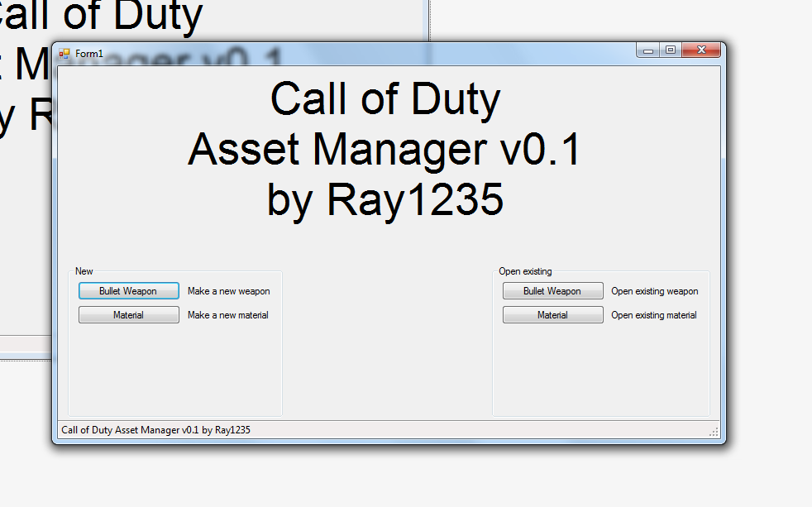Click the 'New' group box caption
Screen dimensions: 812x507
[x=84, y=271]
